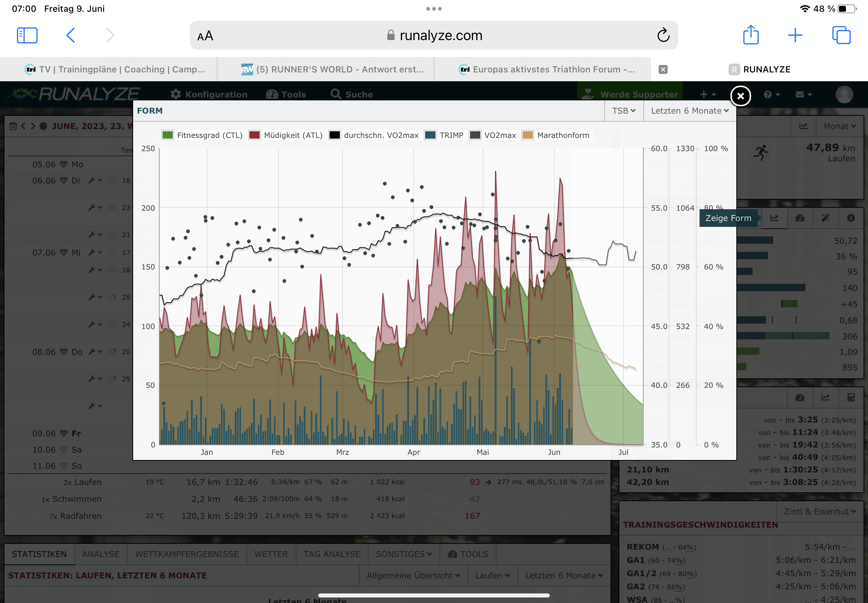
Task: Open new tab with plus icon
Action: point(795,36)
